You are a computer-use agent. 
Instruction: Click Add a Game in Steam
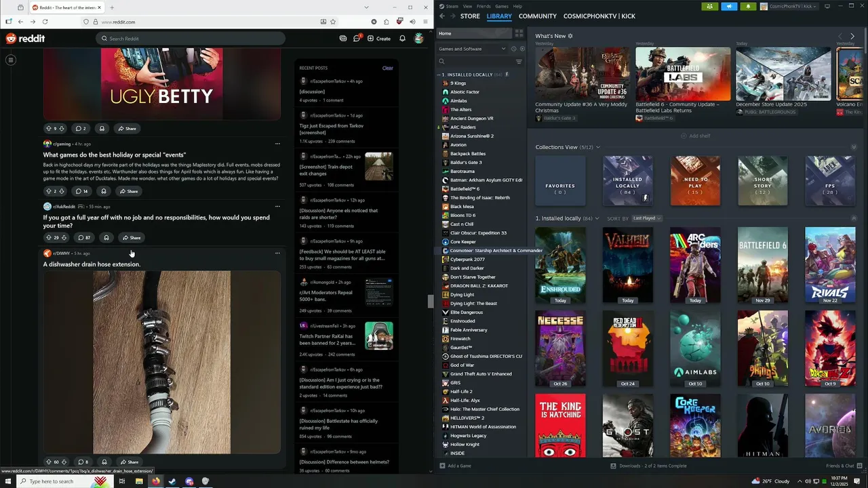pyautogui.click(x=455, y=466)
